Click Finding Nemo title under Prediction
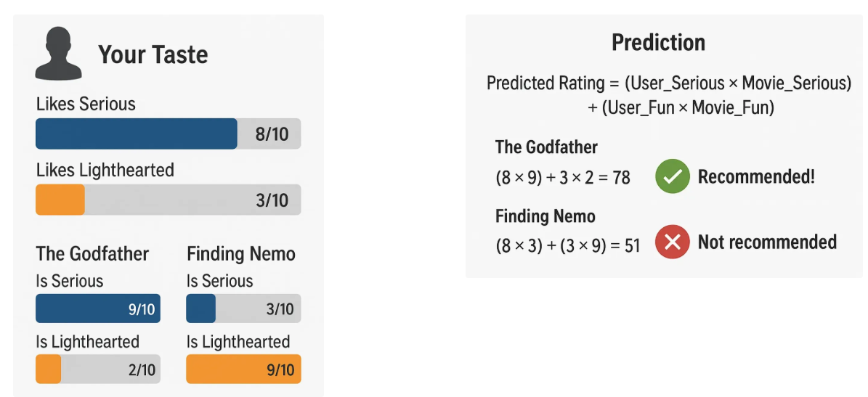The image size is (868, 397). pyautogui.click(x=545, y=216)
